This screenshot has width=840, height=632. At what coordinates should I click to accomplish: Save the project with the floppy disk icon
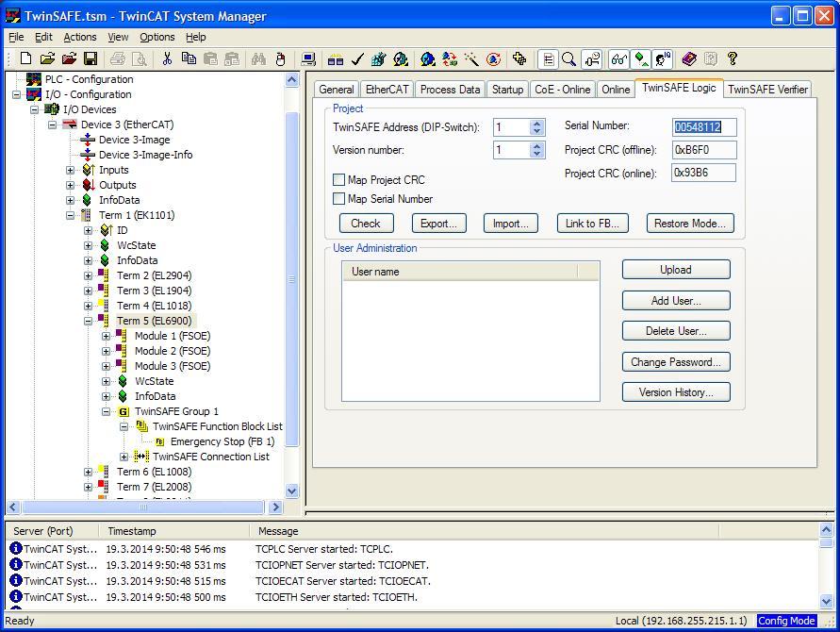pos(91,59)
